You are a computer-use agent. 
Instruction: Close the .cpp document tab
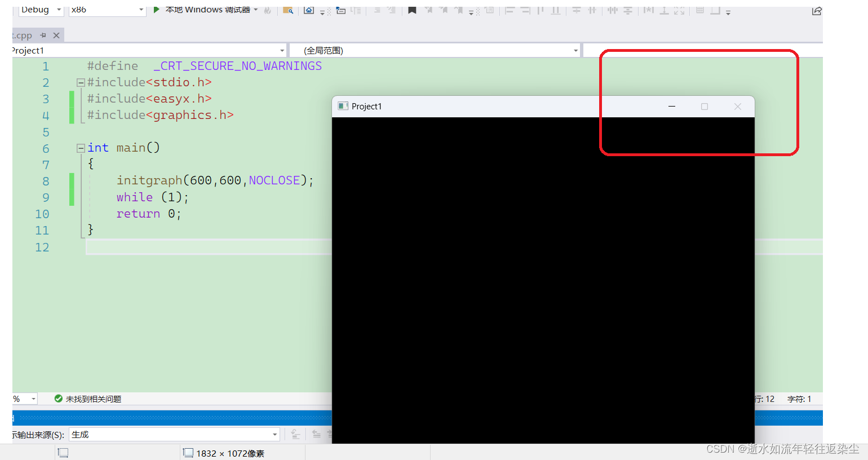click(x=56, y=36)
